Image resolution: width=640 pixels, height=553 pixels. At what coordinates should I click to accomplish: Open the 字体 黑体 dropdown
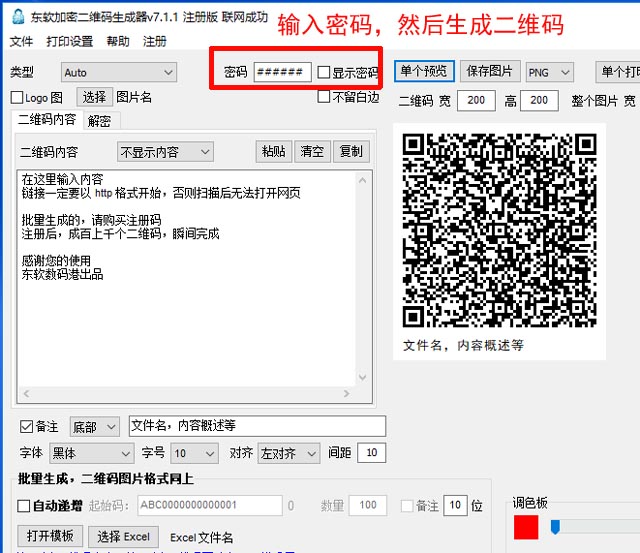tap(91, 453)
